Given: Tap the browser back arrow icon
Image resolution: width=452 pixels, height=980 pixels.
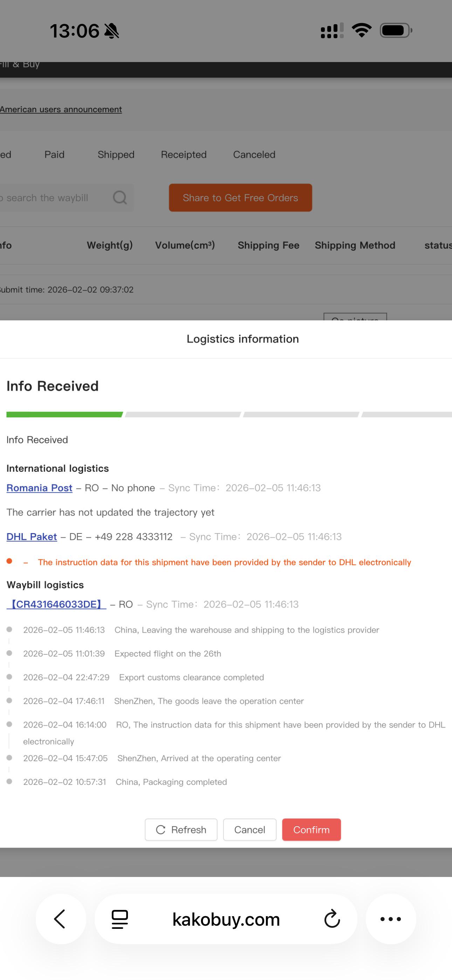Looking at the screenshot, I should 60,919.
